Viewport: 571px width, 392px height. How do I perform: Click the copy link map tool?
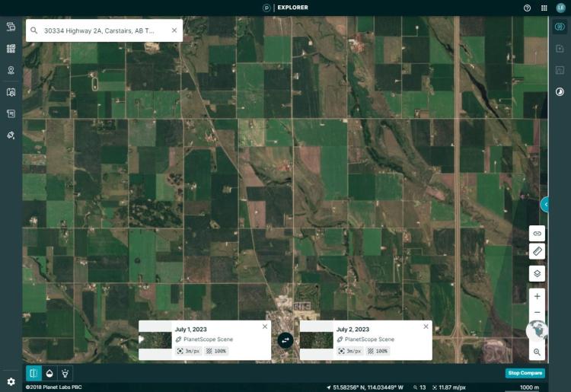click(x=537, y=234)
